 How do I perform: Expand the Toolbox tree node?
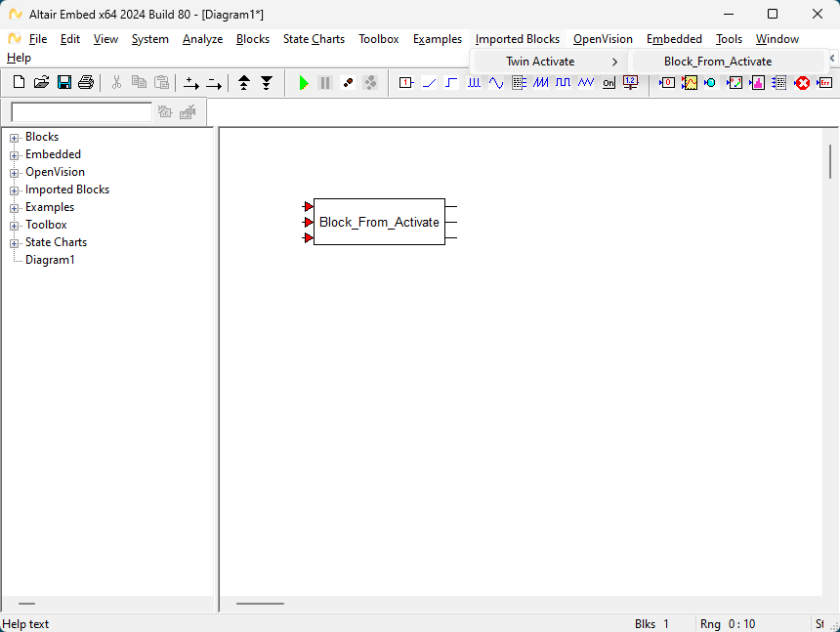15,226
